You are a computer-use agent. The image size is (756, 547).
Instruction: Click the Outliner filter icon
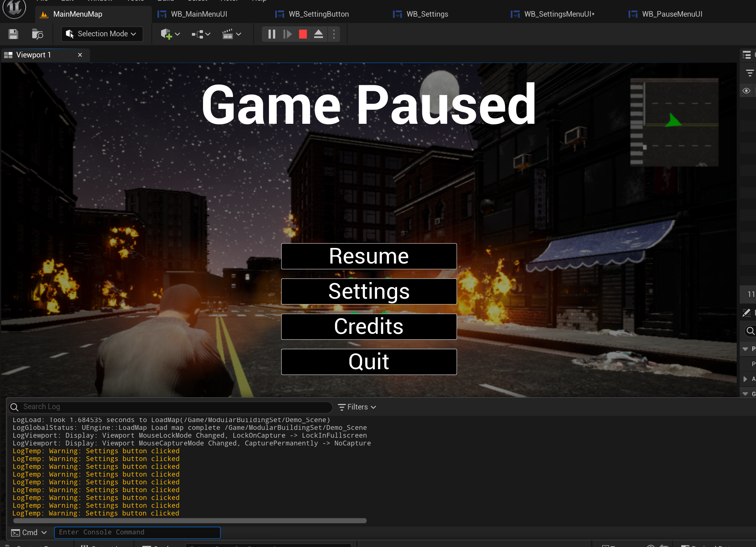(x=750, y=73)
